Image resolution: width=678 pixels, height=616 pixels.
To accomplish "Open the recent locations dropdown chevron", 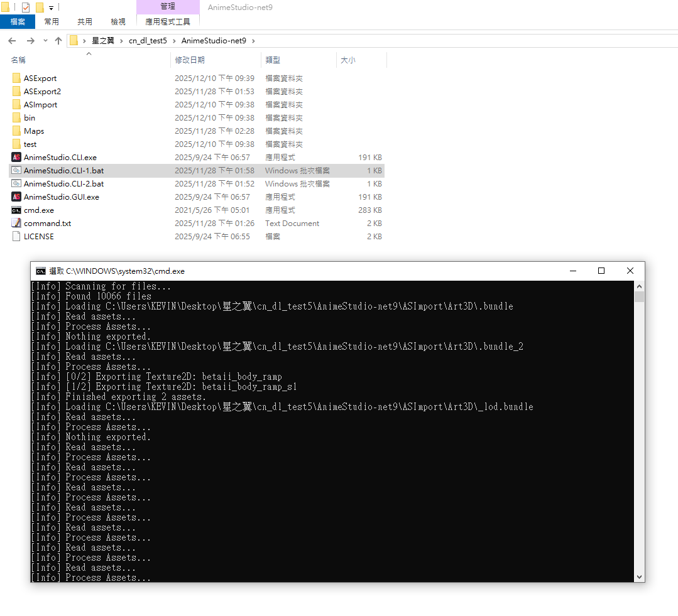I will coord(45,41).
